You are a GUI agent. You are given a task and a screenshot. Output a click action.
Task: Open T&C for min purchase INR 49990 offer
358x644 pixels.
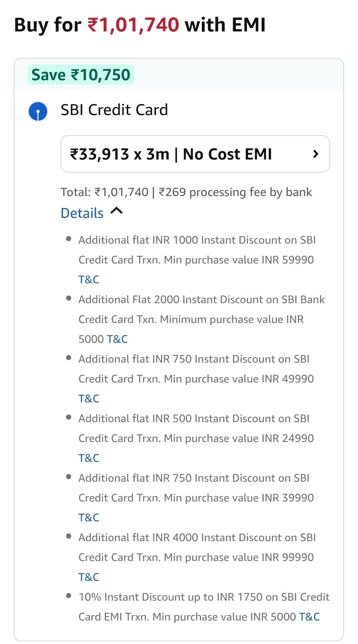click(89, 399)
